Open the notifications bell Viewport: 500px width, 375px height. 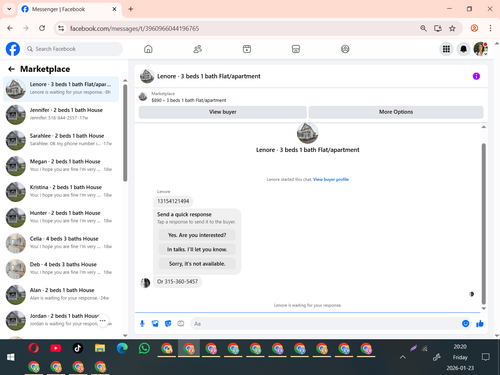(x=463, y=49)
